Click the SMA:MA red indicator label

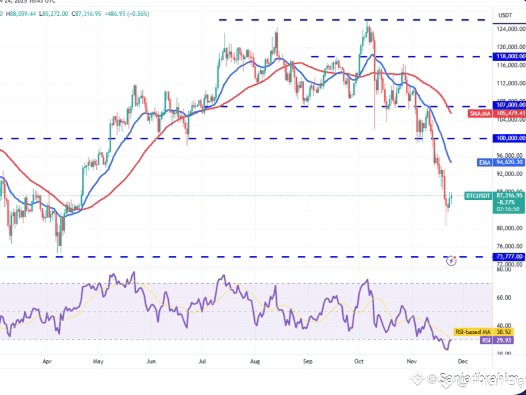(x=480, y=114)
